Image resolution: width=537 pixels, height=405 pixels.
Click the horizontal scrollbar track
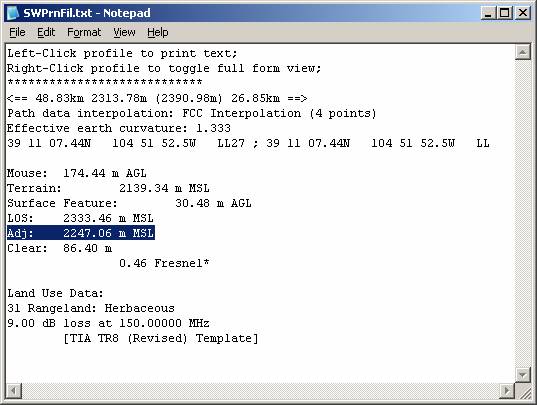(x=260, y=390)
